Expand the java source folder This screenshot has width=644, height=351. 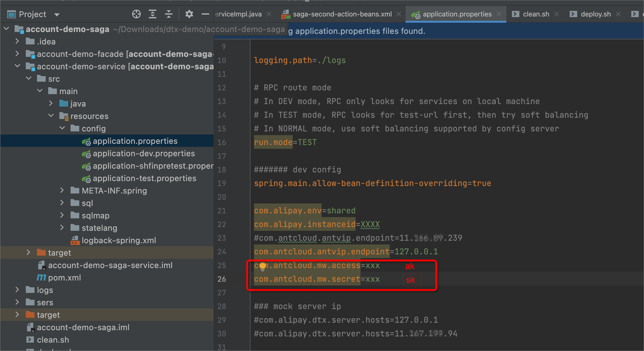51,103
